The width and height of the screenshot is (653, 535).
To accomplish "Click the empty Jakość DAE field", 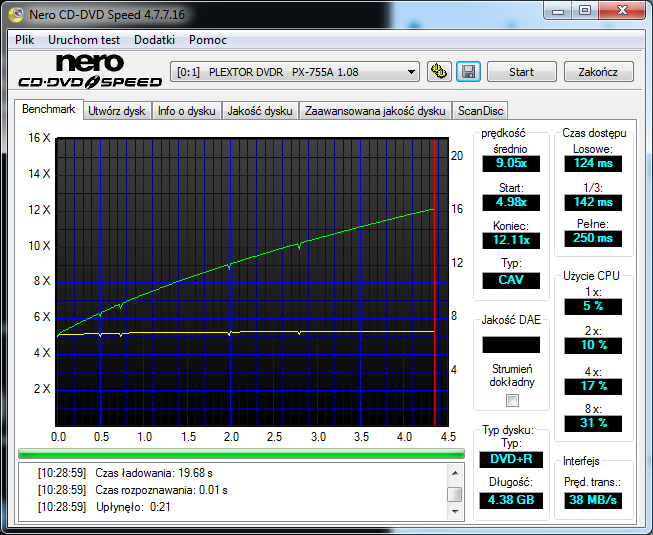I will (x=511, y=345).
